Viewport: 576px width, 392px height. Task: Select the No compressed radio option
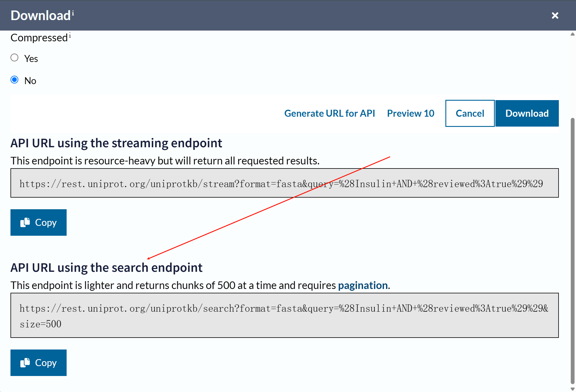tap(15, 80)
